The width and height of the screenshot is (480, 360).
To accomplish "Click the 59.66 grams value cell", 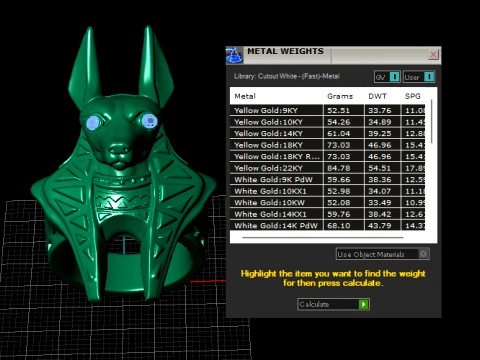I will click(343, 179).
